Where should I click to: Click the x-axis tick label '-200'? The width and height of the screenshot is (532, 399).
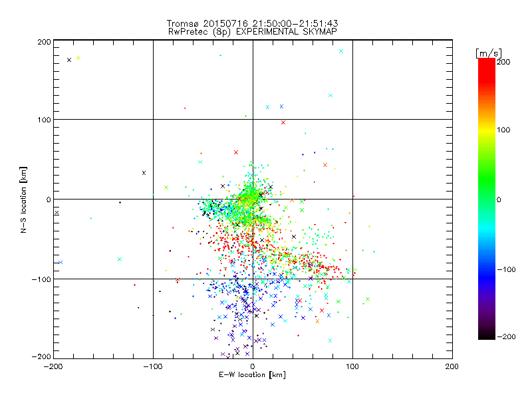coord(53,366)
